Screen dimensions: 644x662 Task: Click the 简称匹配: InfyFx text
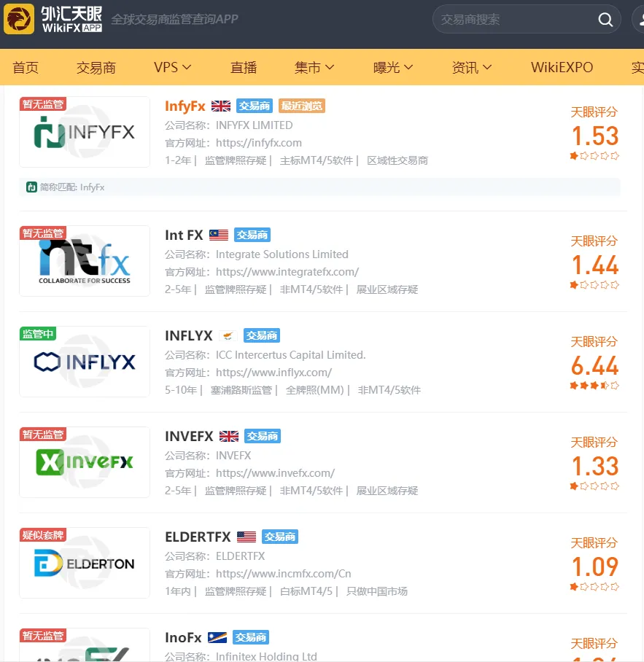[x=72, y=187]
